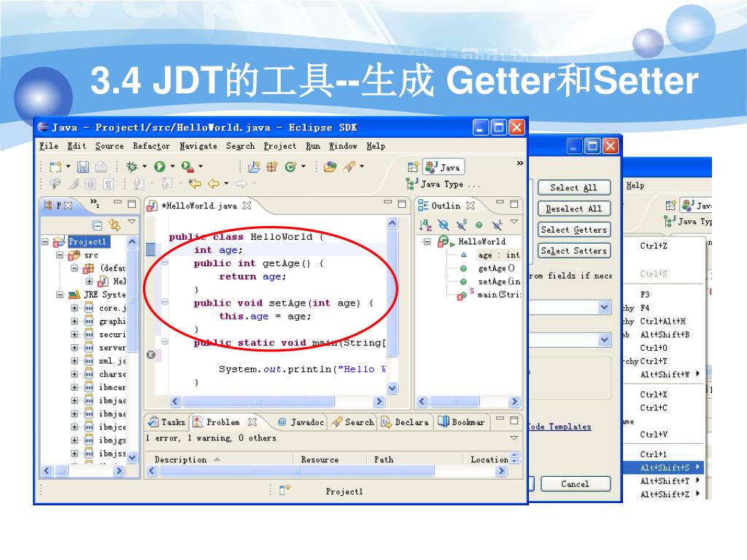Click Problems view horizontal scrollbar thumb

[x=297, y=471]
